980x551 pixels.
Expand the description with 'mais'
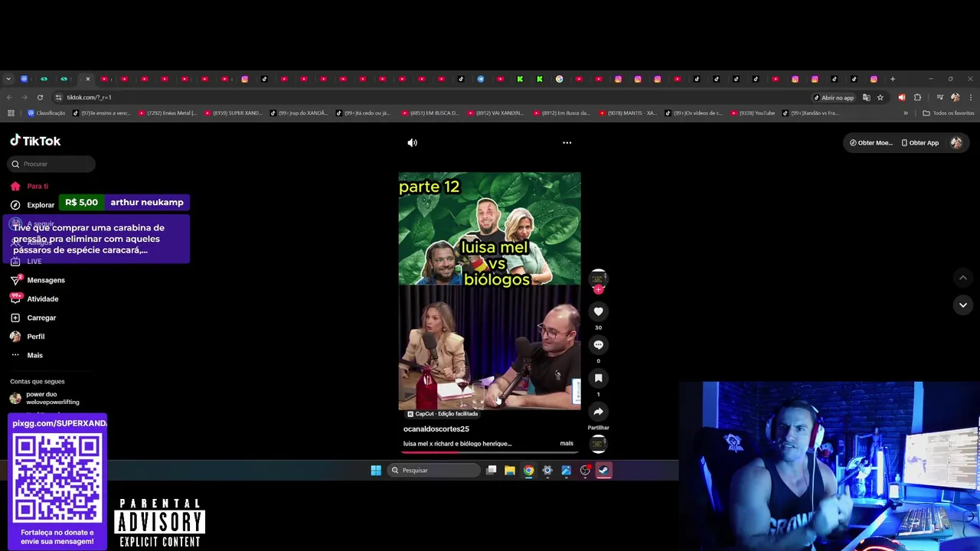(567, 443)
